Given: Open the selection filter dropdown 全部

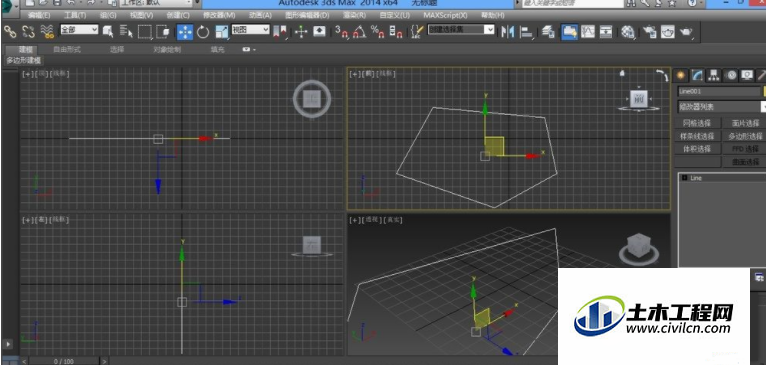Looking at the screenshot, I should tap(79, 30).
